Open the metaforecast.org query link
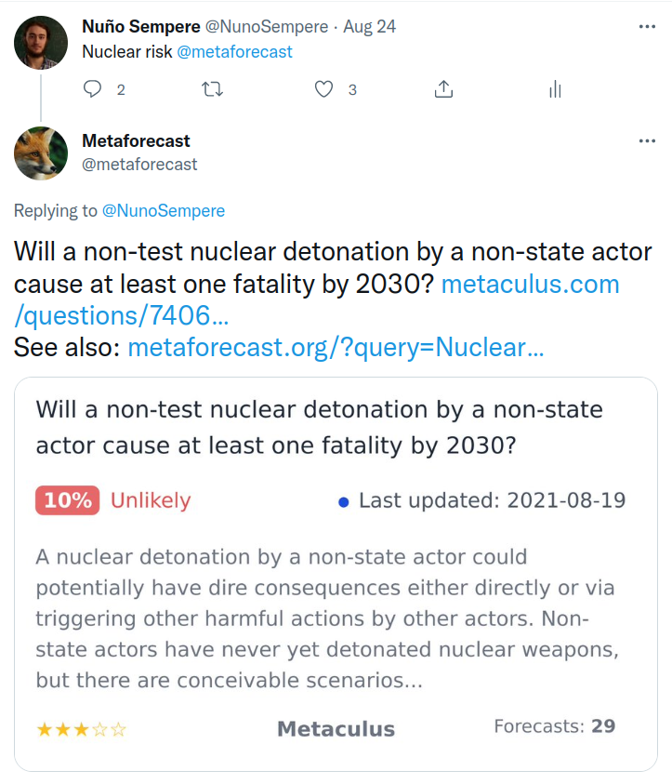 [335, 349]
